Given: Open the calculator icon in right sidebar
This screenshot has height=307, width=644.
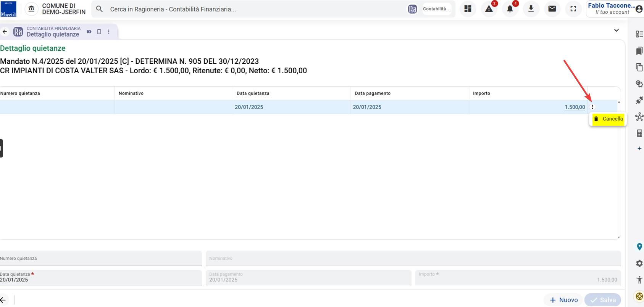Looking at the screenshot, I should pos(639,133).
